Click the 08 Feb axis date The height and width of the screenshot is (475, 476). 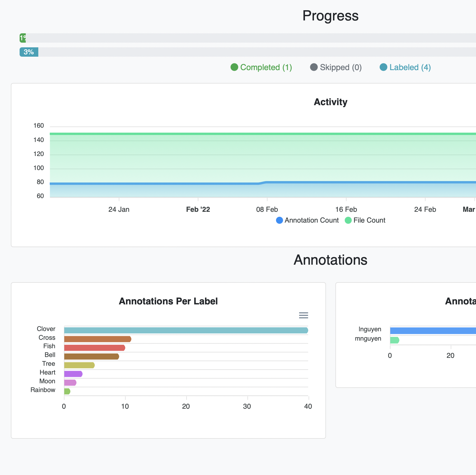[x=267, y=209]
